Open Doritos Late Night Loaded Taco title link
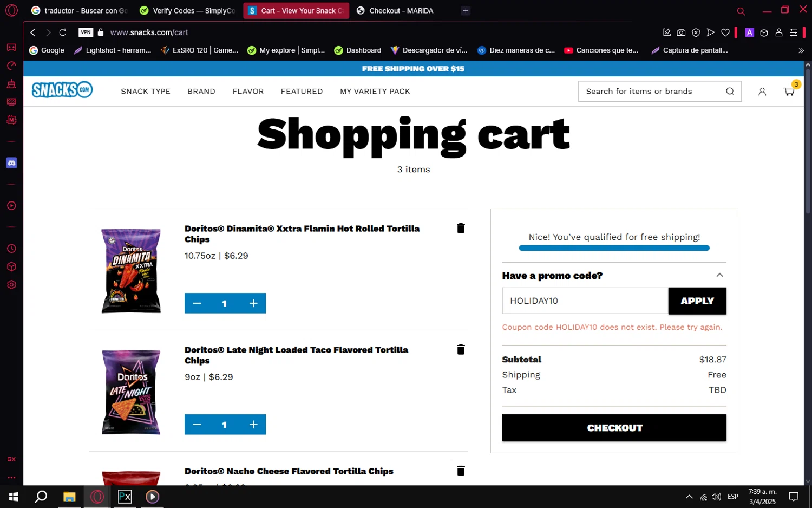Screen dimensions: 812x508 [x=296, y=355]
